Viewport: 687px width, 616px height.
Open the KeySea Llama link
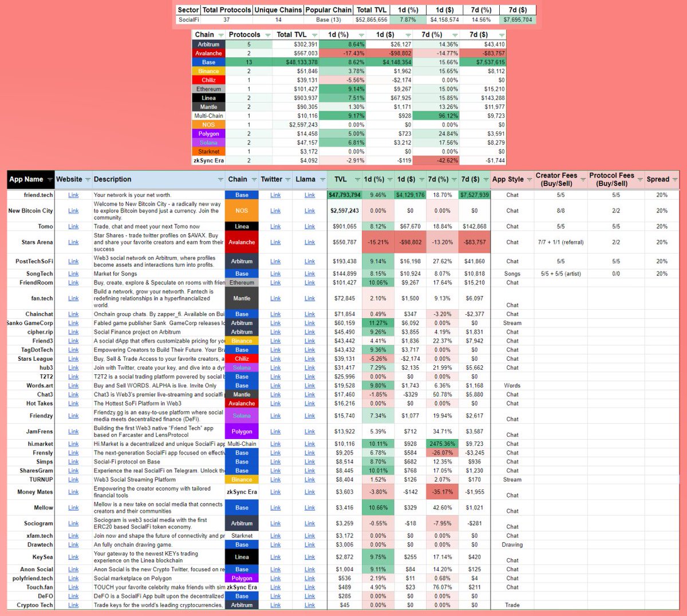pyautogui.click(x=310, y=557)
